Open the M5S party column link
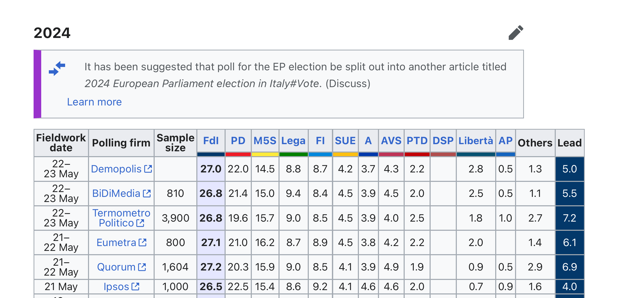The image size is (644, 298). click(x=265, y=141)
